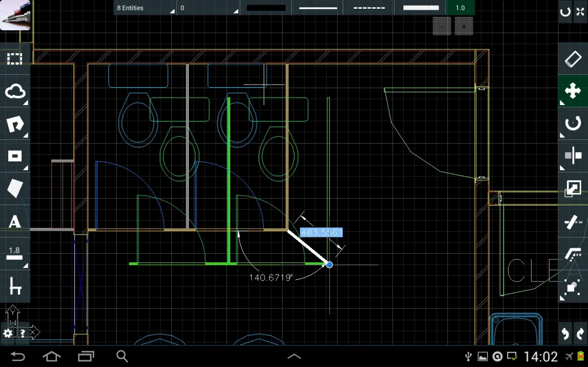Activate the Text tool
The image size is (588, 367).
15,222
